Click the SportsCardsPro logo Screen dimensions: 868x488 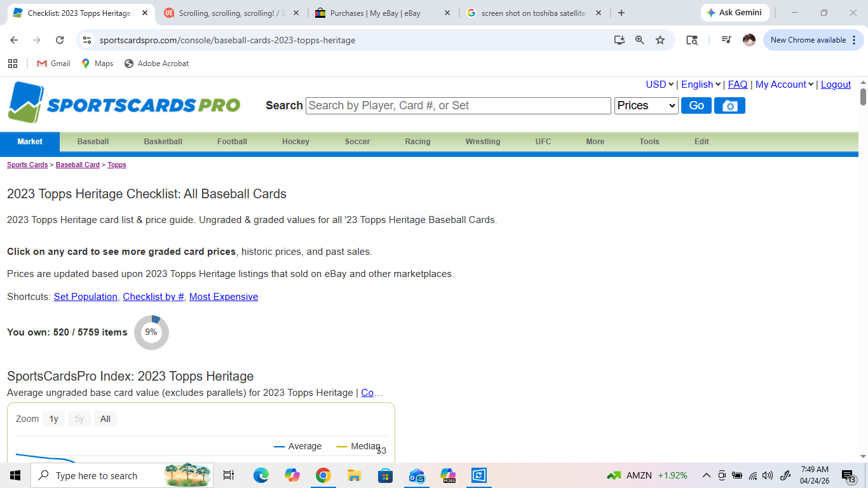[x=124, y=103]
